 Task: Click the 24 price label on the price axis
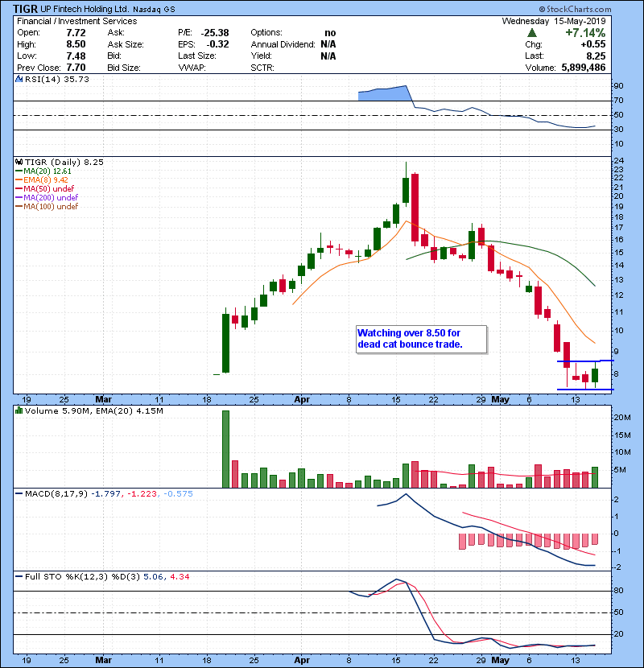pos(619,161)
